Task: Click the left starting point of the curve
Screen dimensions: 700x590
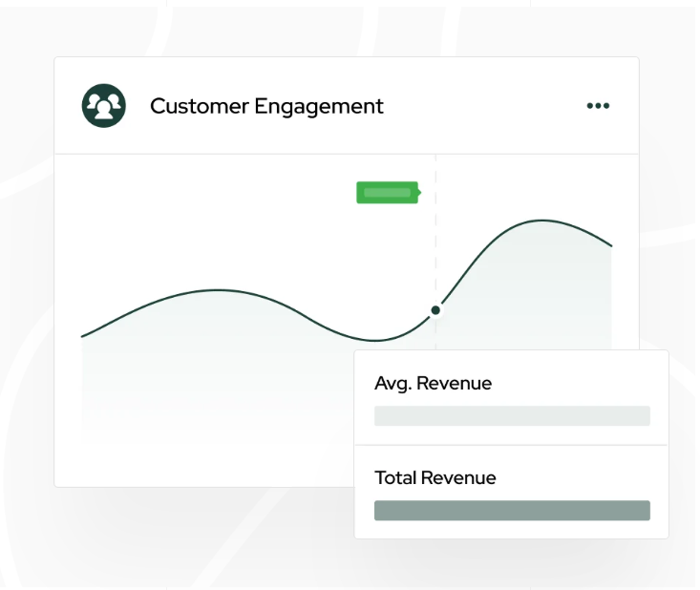Action: [83, 336]
